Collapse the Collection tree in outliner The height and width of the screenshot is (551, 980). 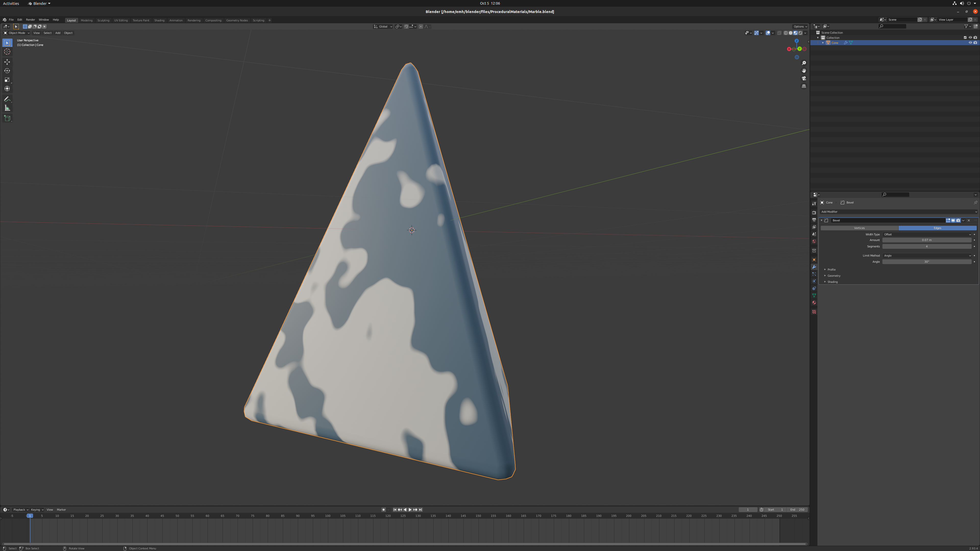[x=818, y=38]
